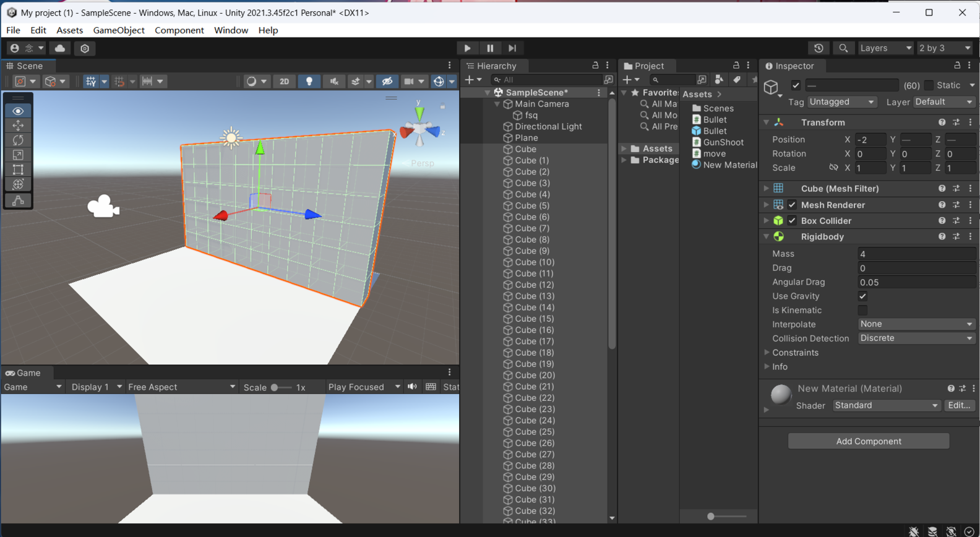Select the Rect tool in Scene
This screenshot has width=980, height=537.
pos(18,170)
